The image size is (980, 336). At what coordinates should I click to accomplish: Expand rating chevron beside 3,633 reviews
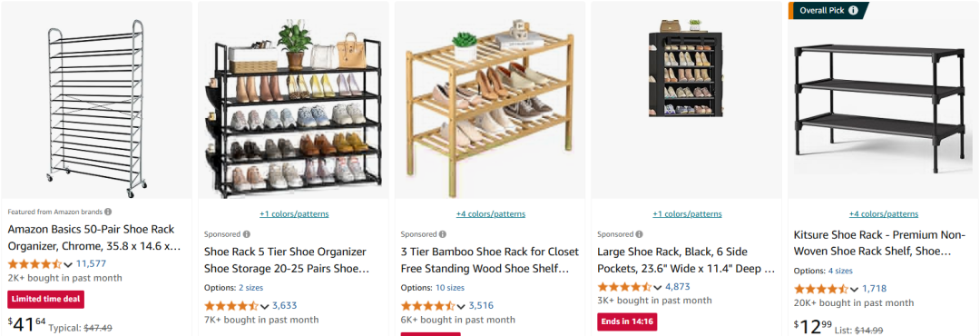264,307
